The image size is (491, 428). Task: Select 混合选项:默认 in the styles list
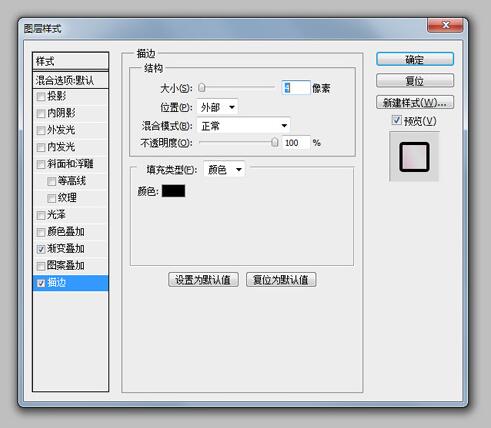[71, 80]
